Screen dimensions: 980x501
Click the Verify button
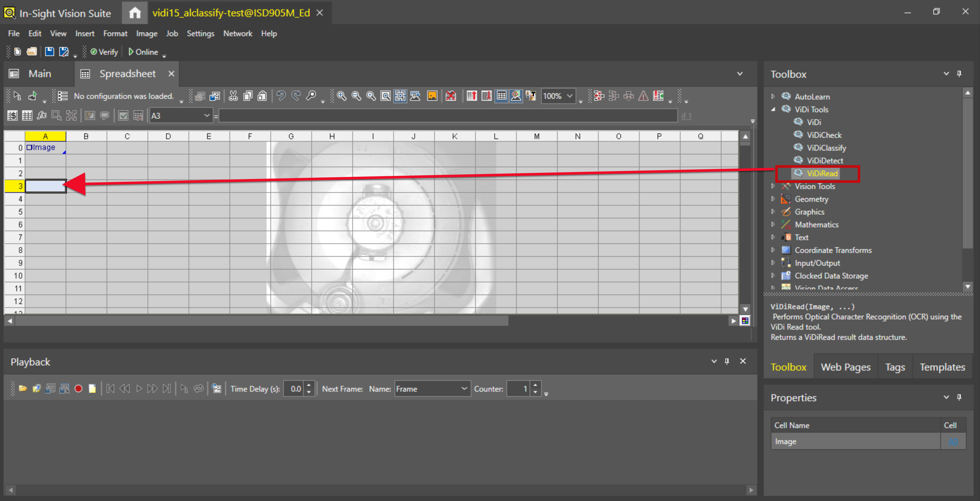104,52
